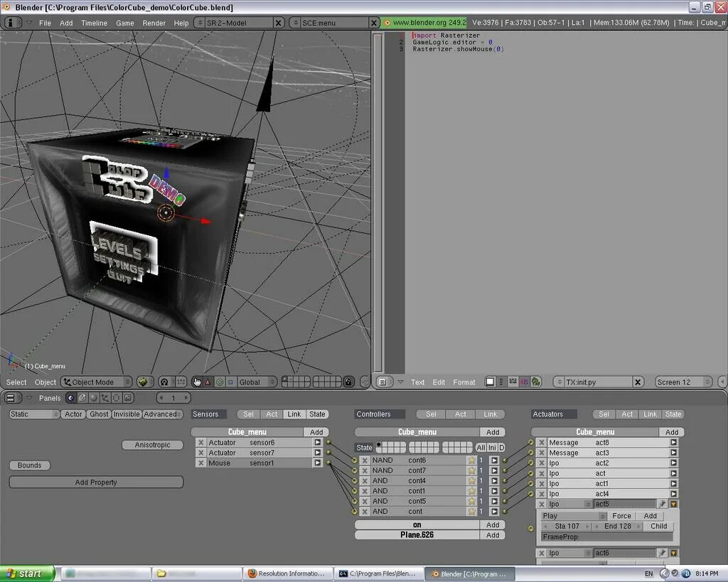Expand the sensor1 Mouse sensor arrow

pyautogui.click(x=318, y=463)
